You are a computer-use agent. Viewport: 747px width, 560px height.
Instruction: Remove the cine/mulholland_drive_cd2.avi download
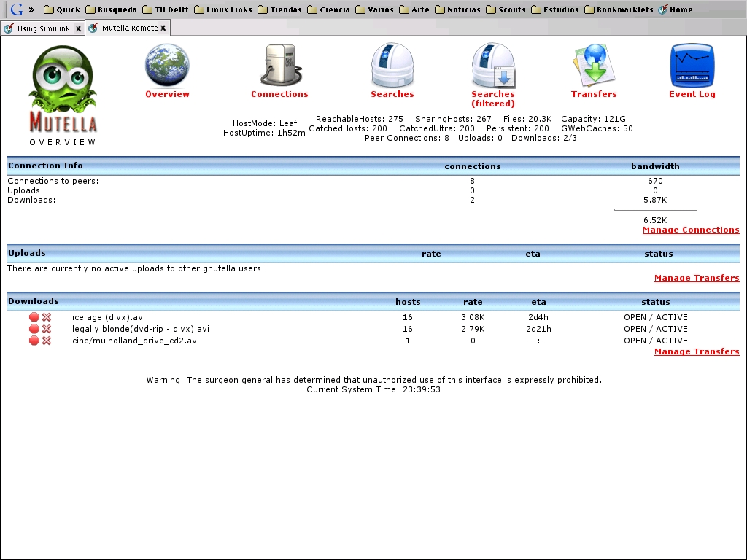click(x=47, y=341)
